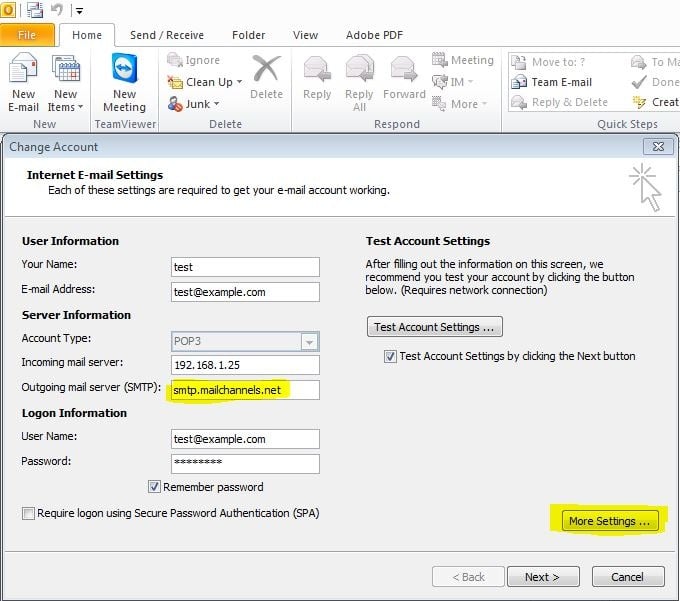Image resolution: width=680 pixels, height=601 pixels.
Task: Click the < Back button
Action: pyautogui.click(x=468, y=577)
